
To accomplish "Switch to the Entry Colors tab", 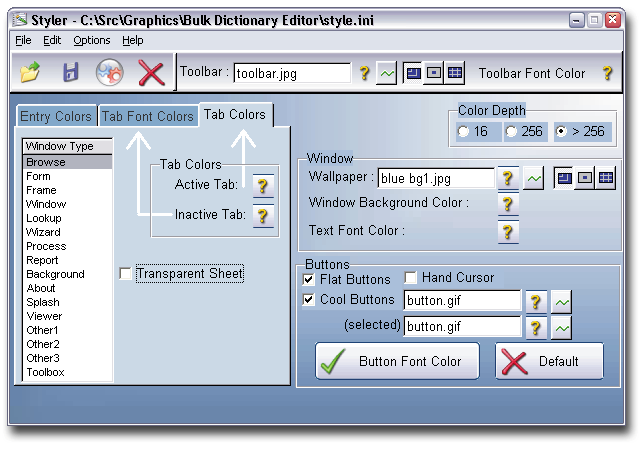I will pyautogui.click(x=56, y=117).
